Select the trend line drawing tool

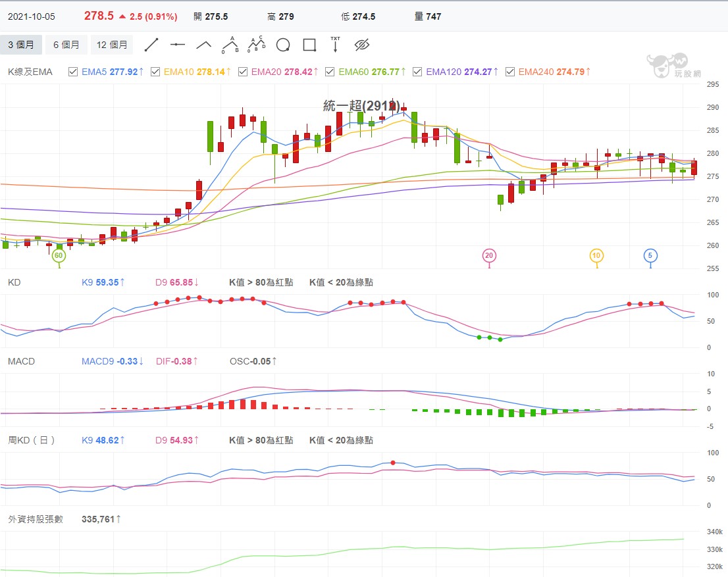(151, 45)
